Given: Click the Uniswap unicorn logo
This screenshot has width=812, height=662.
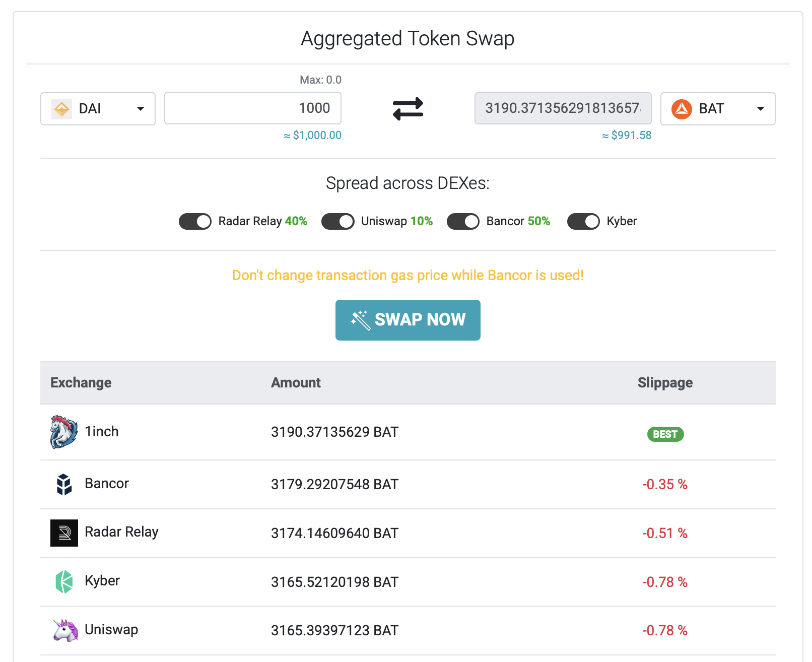Looking at the screenshot, I should click(65, 630).
